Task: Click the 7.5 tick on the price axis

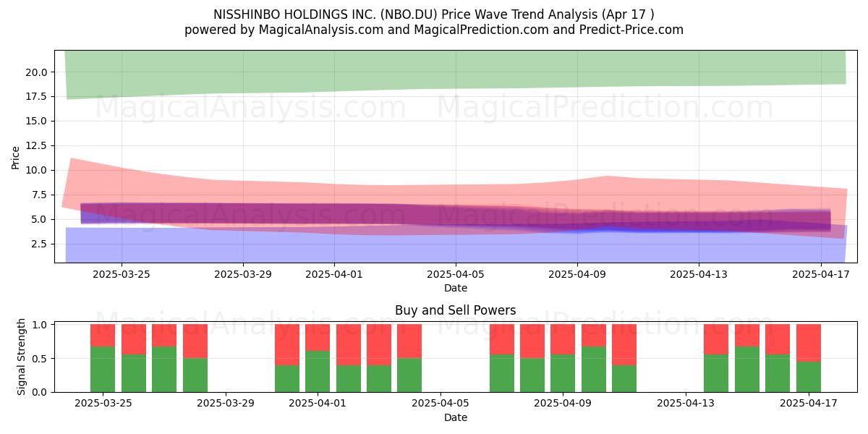Action: (x=40, y=195)
